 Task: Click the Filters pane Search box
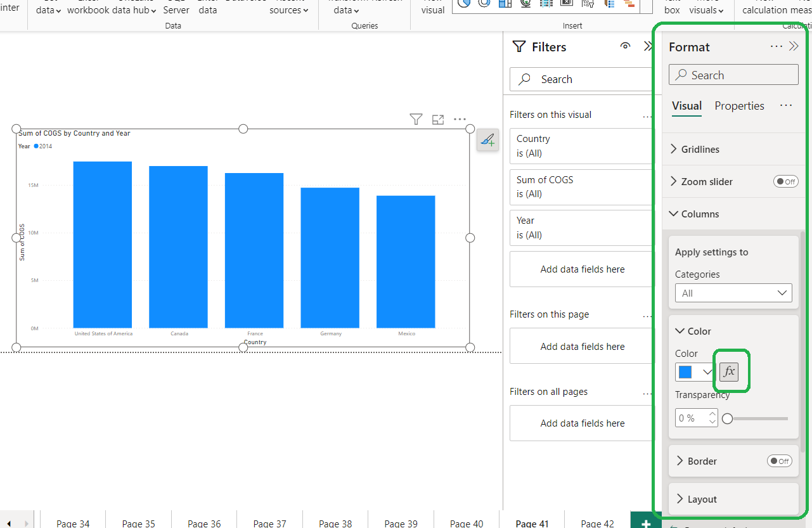pos(581,79)
